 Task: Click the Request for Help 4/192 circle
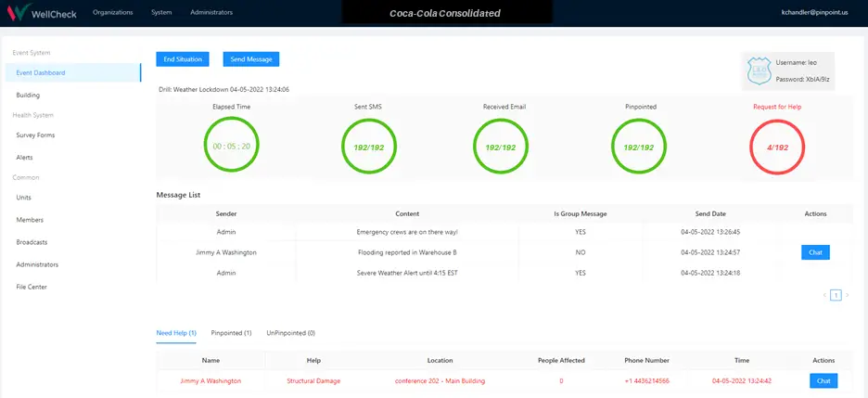pyautogui.click(x=777, y=148)
